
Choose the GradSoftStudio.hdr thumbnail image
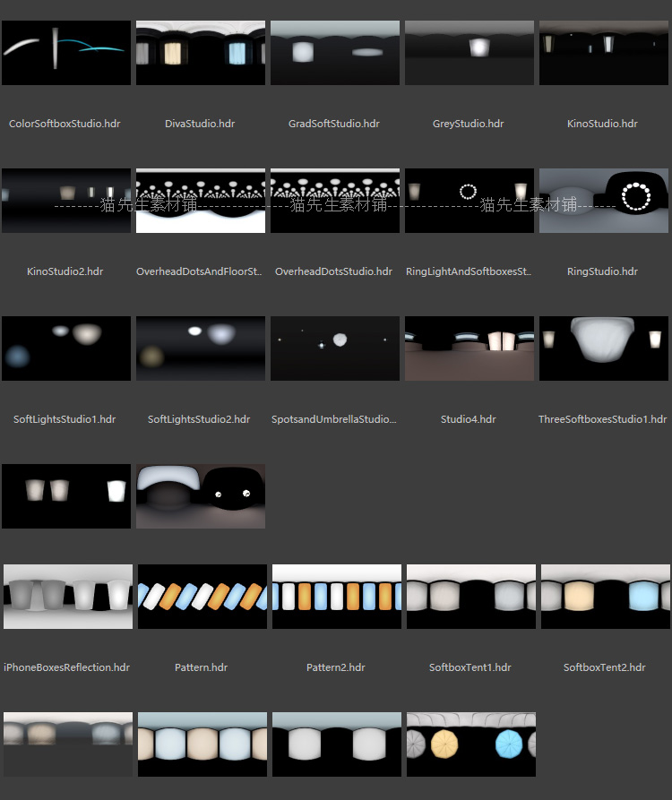pos(335,53)
